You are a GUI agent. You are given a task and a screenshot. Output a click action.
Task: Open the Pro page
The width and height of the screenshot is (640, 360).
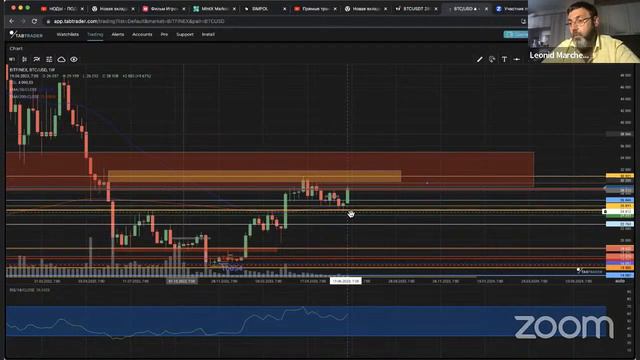click(x=164, y=34)
